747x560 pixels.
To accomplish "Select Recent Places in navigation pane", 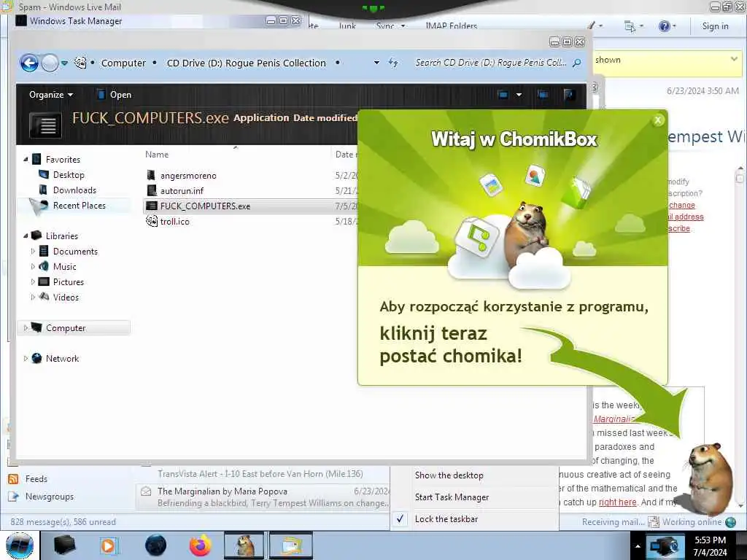I will coord(79,205).
